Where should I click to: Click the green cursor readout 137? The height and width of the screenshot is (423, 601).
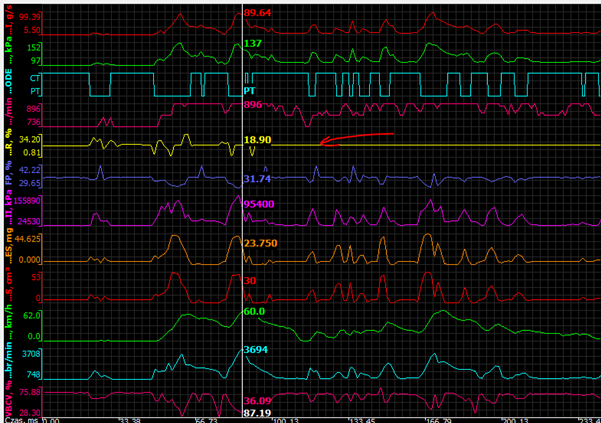point(253,45)
